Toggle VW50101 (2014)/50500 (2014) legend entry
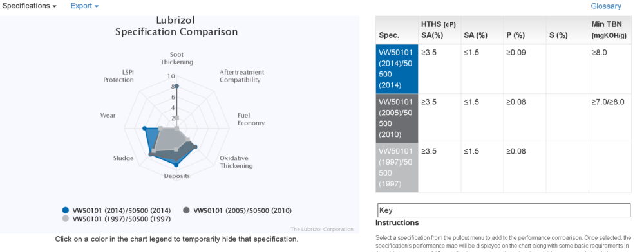The image size is (644, 252). [x=117, y=211]
